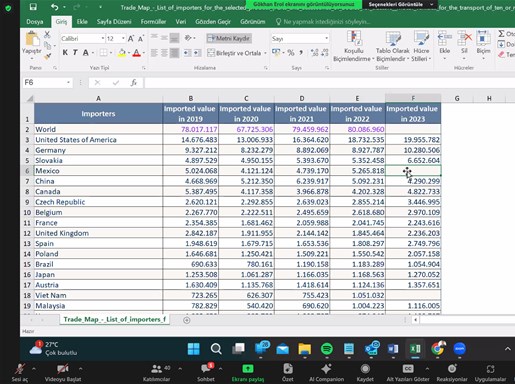515x384 pixels.
Task: Switch to the Ekle ribbon tab
Action: click(82, 22)
